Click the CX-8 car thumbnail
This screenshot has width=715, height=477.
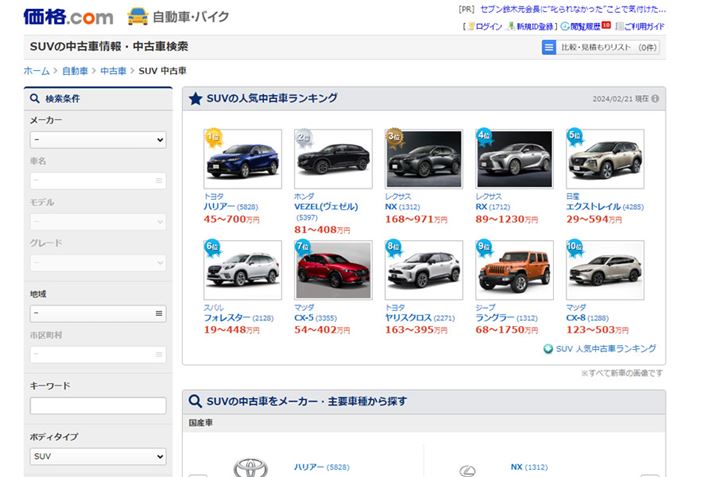605,270
